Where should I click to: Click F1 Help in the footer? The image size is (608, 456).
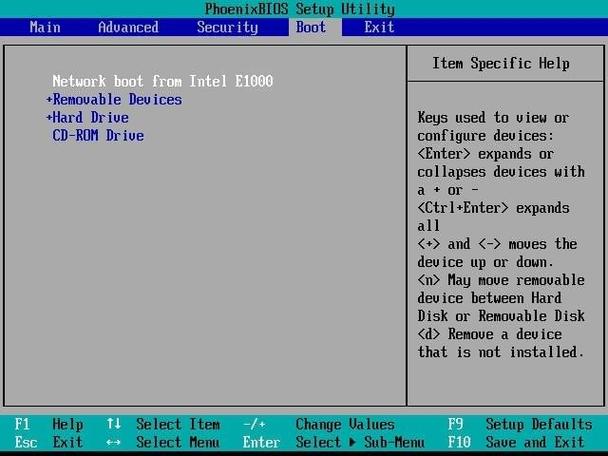(x=50, y=424)
